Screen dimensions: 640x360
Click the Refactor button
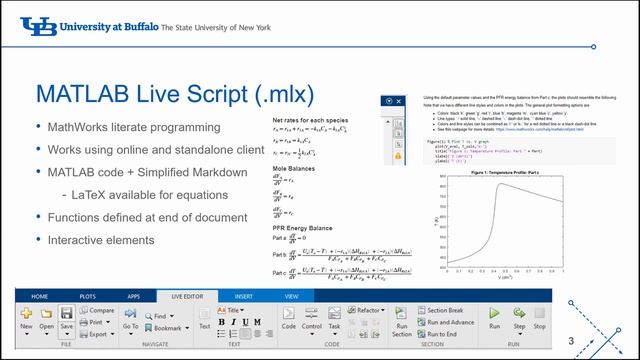pyautogui.click(x=366, y=310)
